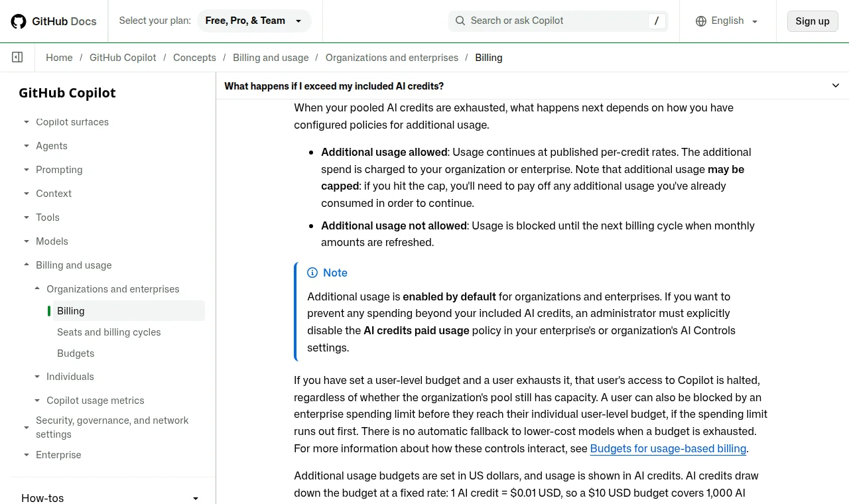Click the Sign up button
849x504 pixels.
click(x=813, y=21)
